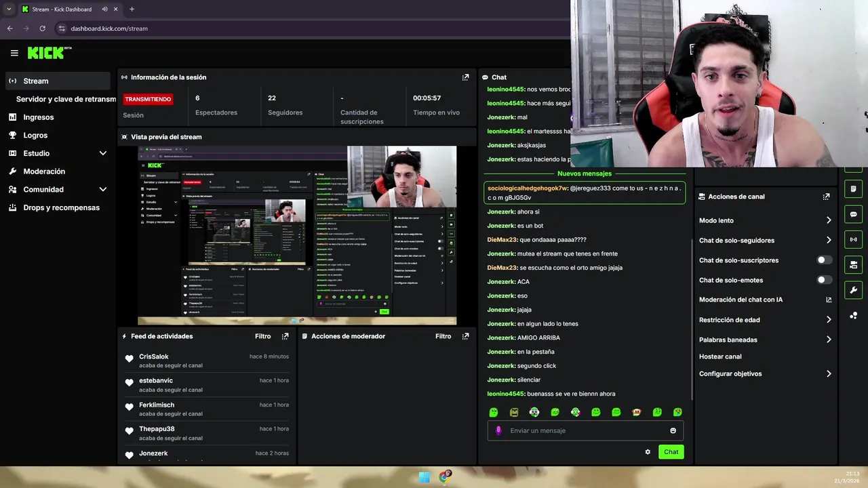Click the heart icon beside CrisSalok
Image resolution: width=868 pixels, height=488 pixels.
click(129, 359)
